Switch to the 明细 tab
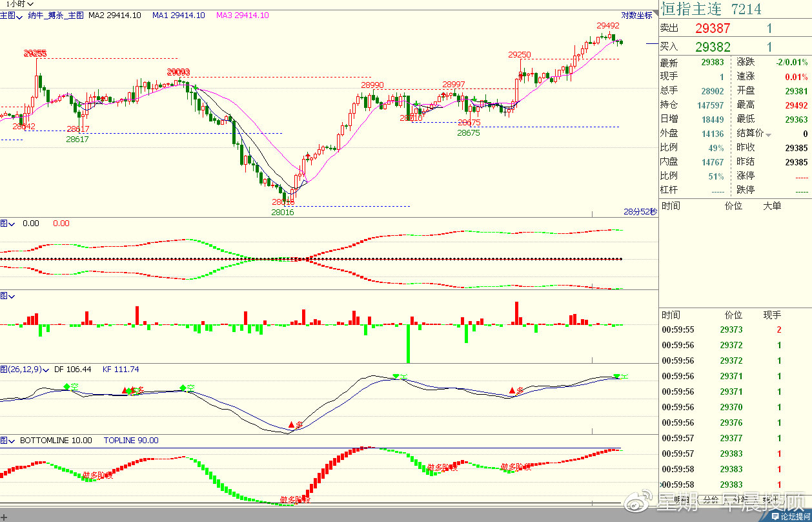Image resolution: width=812 pixels, height=522 pixels. (x=681, y=499)
